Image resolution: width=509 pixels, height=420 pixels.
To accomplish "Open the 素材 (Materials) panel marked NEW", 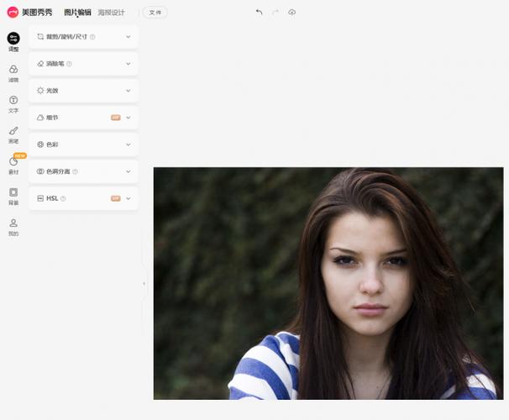I will pos(13,163).
